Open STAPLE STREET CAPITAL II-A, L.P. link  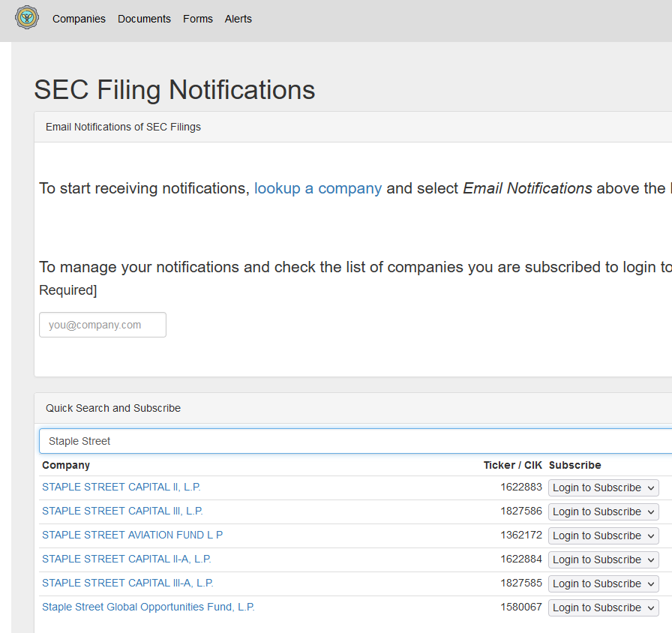click(x=127, y=559)
